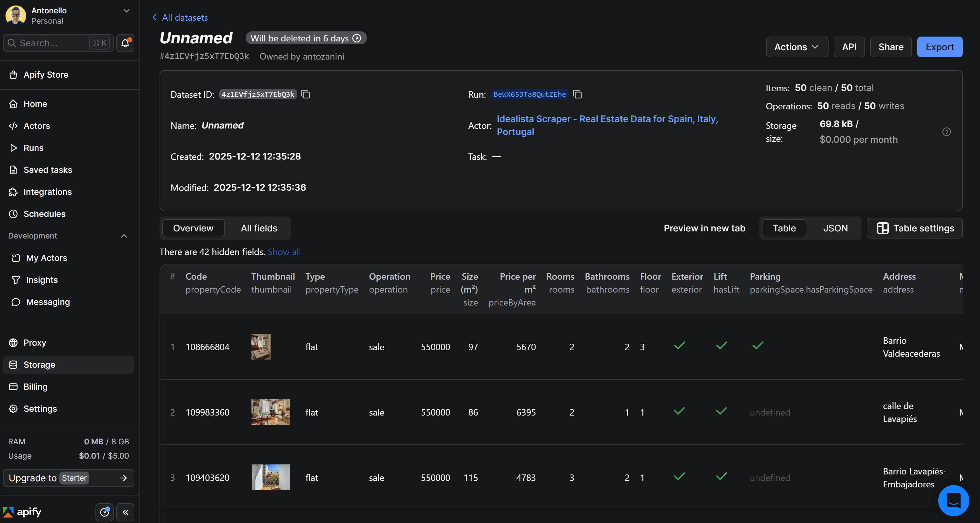The height and width of the screenshot is (523, 980).
Task: Open the help icon near Apify logo
Action: click(x=104, y=512)
